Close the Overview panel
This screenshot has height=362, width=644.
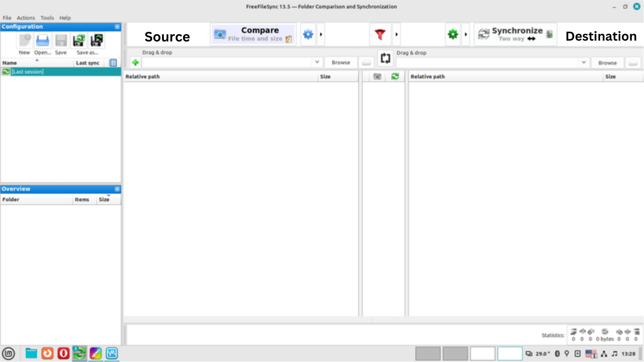pos(117,189)
